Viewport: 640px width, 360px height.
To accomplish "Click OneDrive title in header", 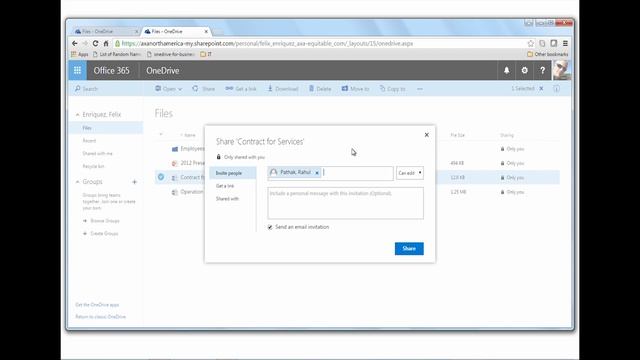I will click(x=162, y=71).
